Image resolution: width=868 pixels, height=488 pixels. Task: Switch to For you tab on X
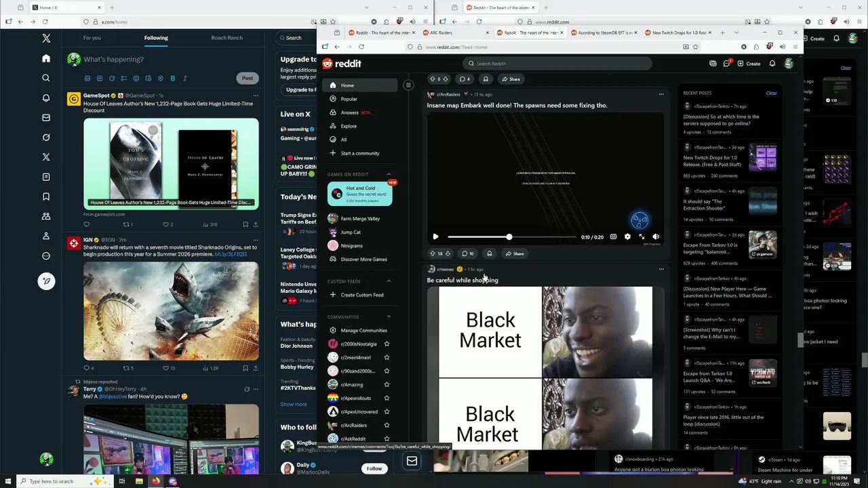click(x=92, y=38)
